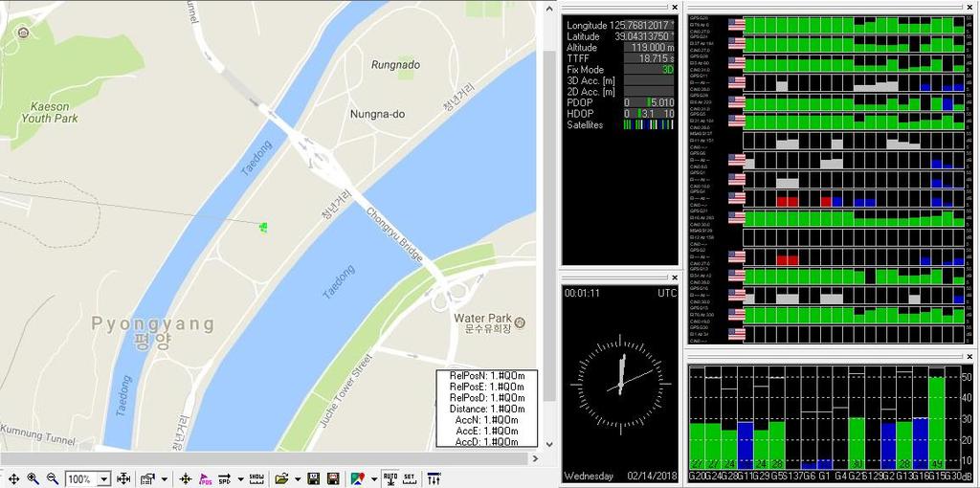Click the analog clock face

pyautogui.click(x=619, y=385)
